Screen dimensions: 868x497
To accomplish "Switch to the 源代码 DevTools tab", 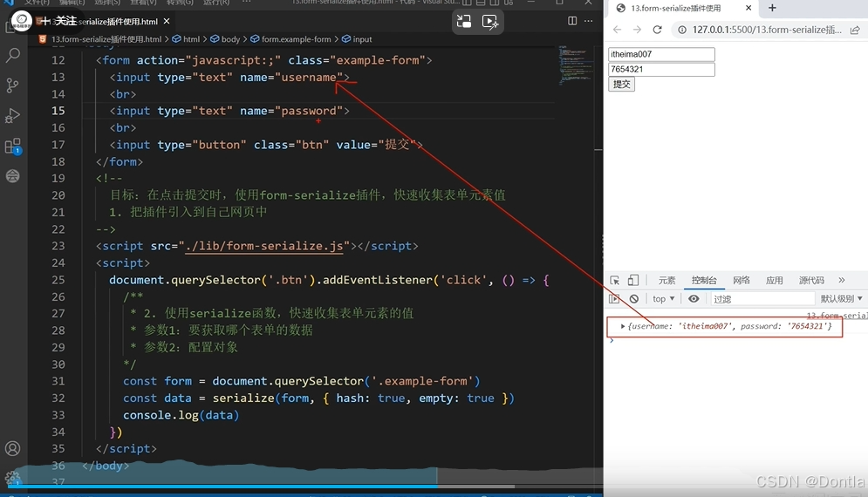I will pos(811,281).
